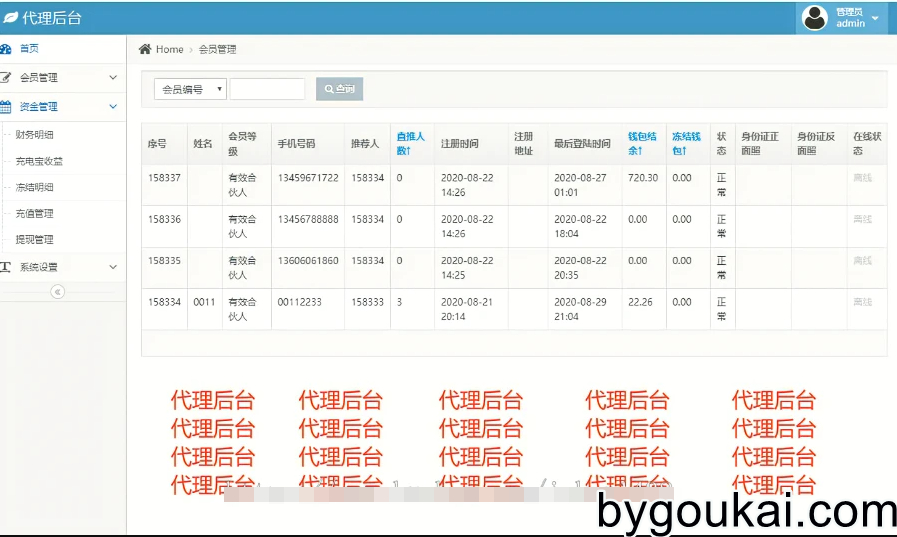Click the 注册时间 column header
This screenshot has height=537, width=897.
[x=460, y=144]
